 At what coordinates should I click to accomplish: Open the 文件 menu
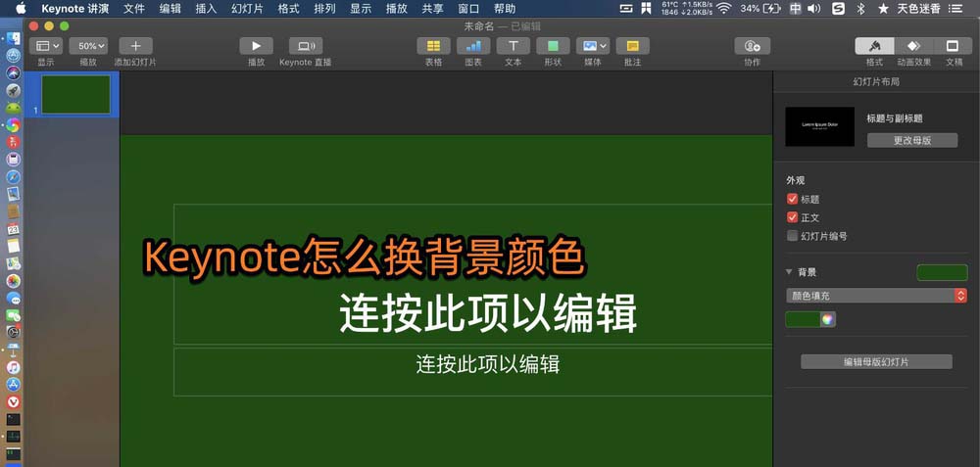[x=133, y=8]
